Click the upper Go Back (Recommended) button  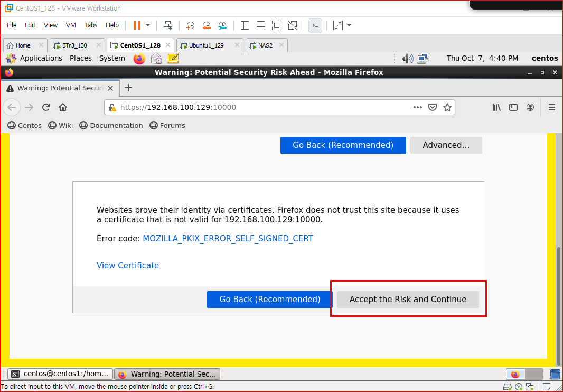point(343,145)
